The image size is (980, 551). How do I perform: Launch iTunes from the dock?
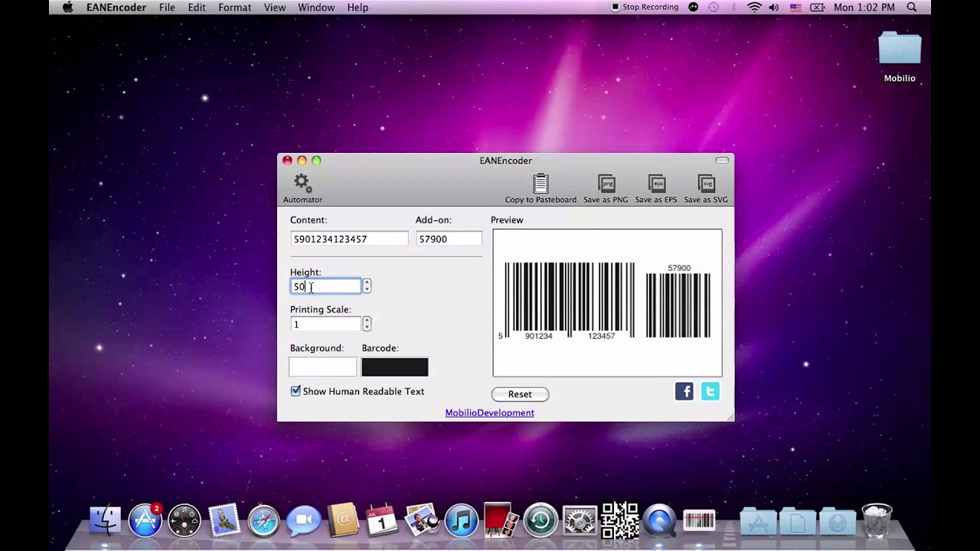tap(462, 520)
